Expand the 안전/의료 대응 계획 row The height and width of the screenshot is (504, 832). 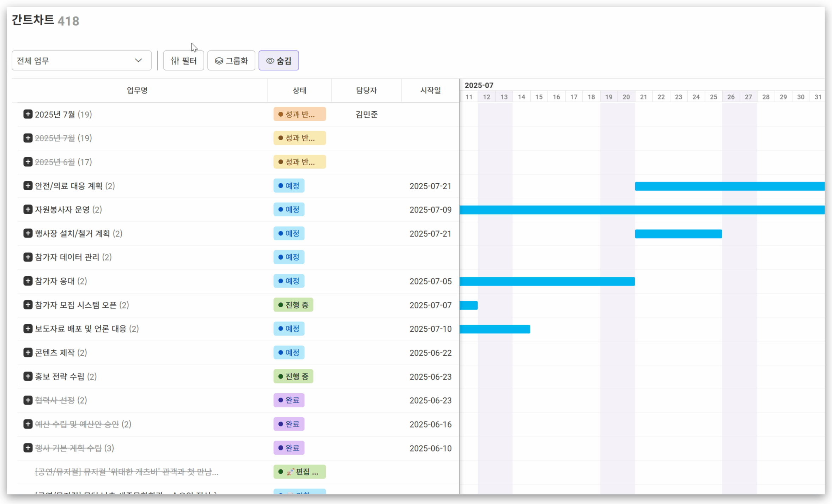coord(28,186)
